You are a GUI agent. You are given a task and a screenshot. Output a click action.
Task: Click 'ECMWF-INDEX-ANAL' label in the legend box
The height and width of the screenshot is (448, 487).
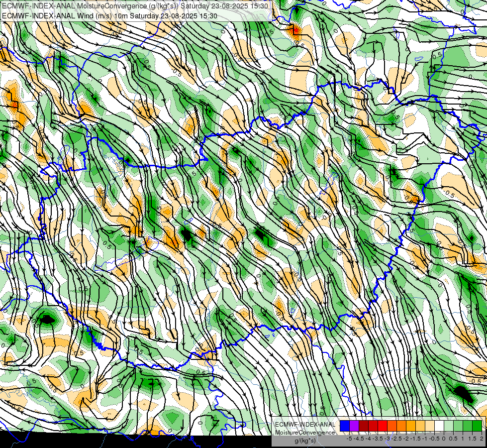305,425
